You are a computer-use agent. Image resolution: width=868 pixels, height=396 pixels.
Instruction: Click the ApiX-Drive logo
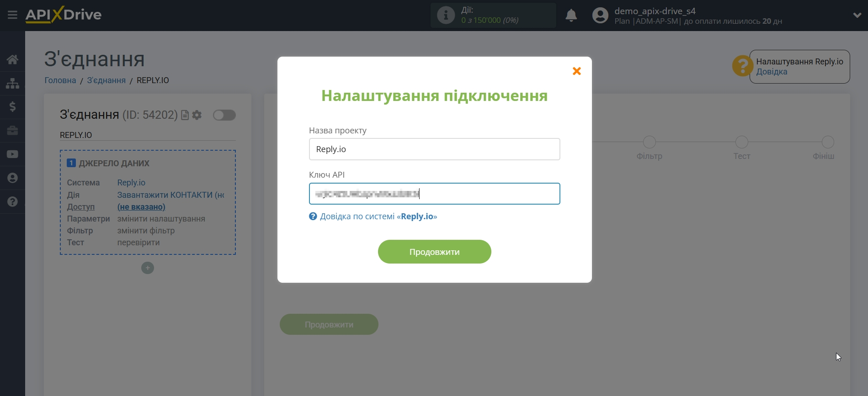pos(63,15)
